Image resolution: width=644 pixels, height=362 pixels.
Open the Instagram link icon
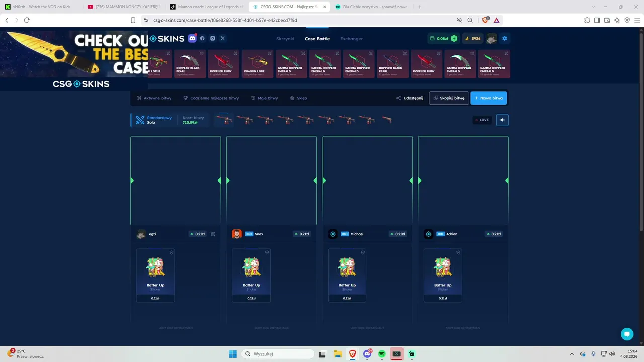tap(213, 38)
